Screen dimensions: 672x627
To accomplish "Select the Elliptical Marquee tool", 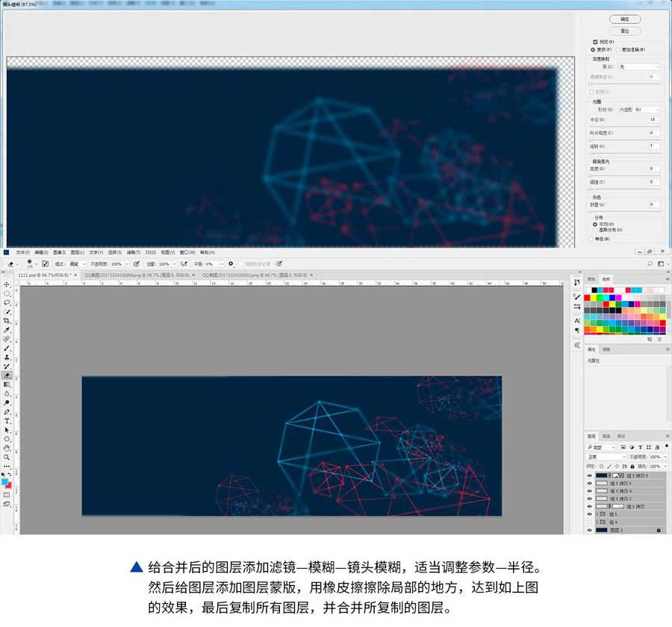I will click(7, 293).
